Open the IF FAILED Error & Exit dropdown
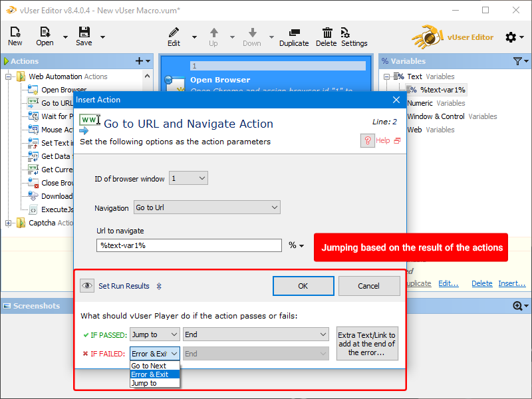 155,354
